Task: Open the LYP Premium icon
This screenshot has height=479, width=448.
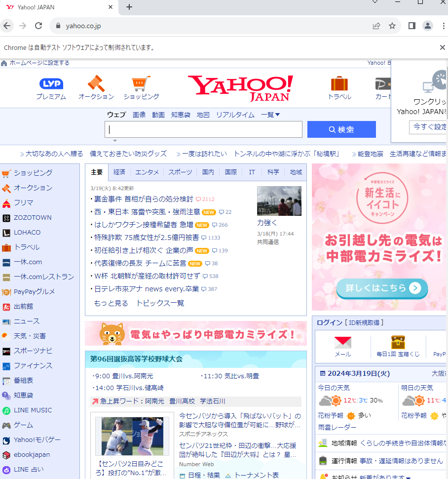Action: coord(51,84)
